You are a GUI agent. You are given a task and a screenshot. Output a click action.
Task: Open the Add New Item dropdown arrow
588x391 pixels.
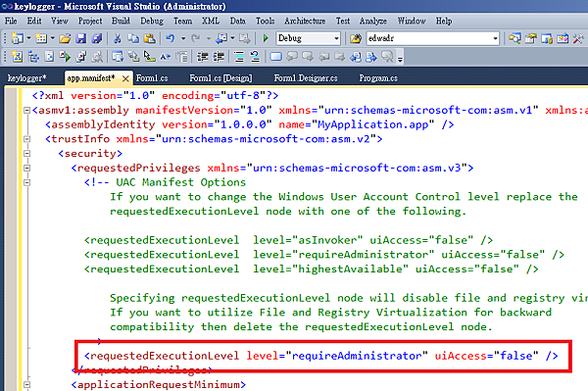(x=52, y=38)
